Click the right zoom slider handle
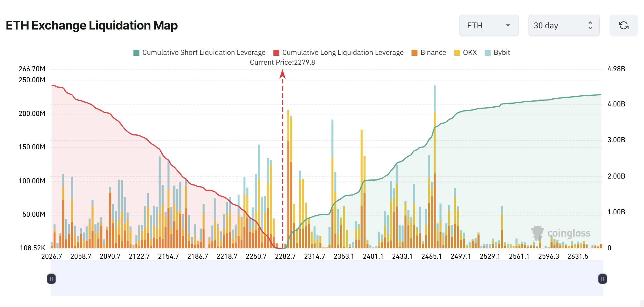 [602, 279]
